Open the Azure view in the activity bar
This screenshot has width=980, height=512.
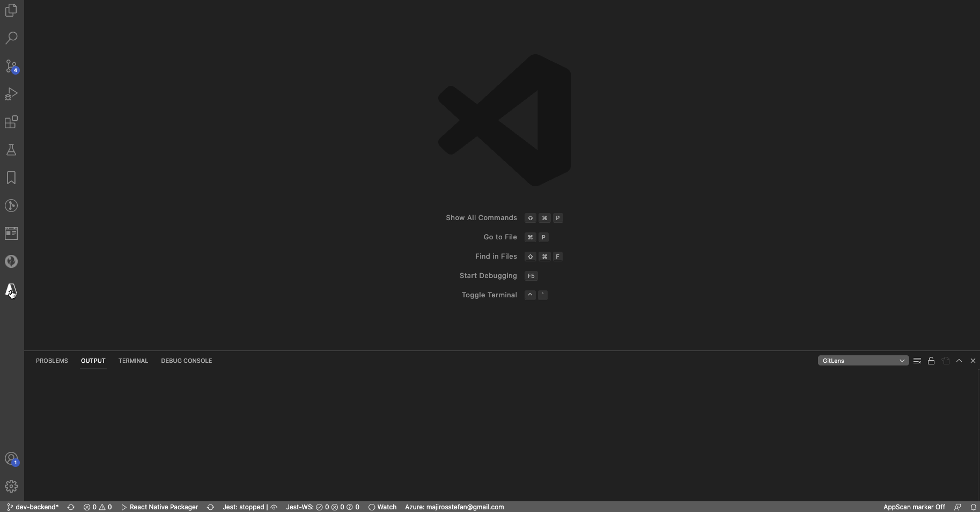(x=11, y=290)
